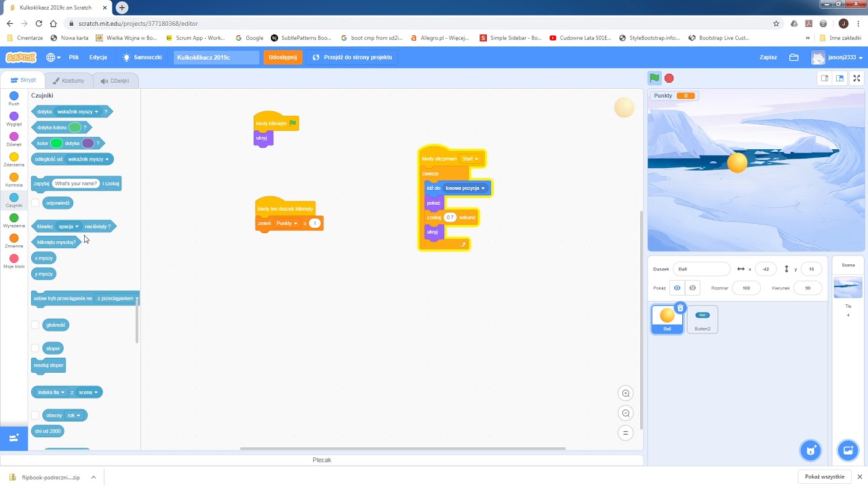Open a new Chrome tab
Image resolution: width=868 pixels, height=488 pixels.
coord(122,7)
